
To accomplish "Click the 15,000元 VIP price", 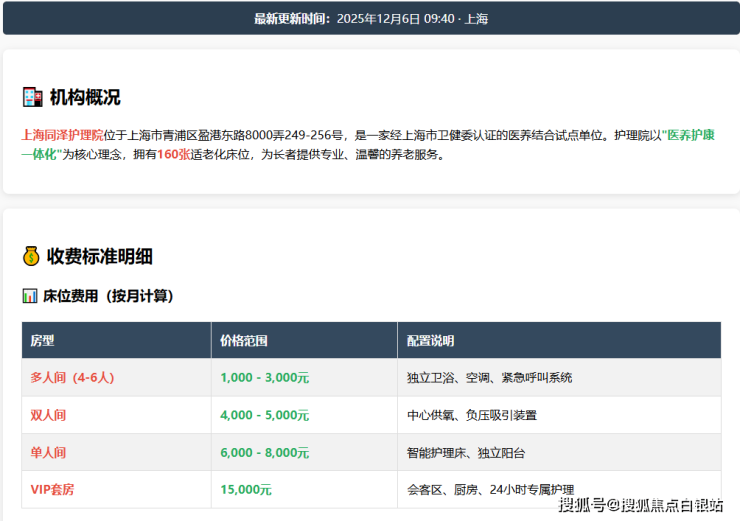I will tap(246, 489).
